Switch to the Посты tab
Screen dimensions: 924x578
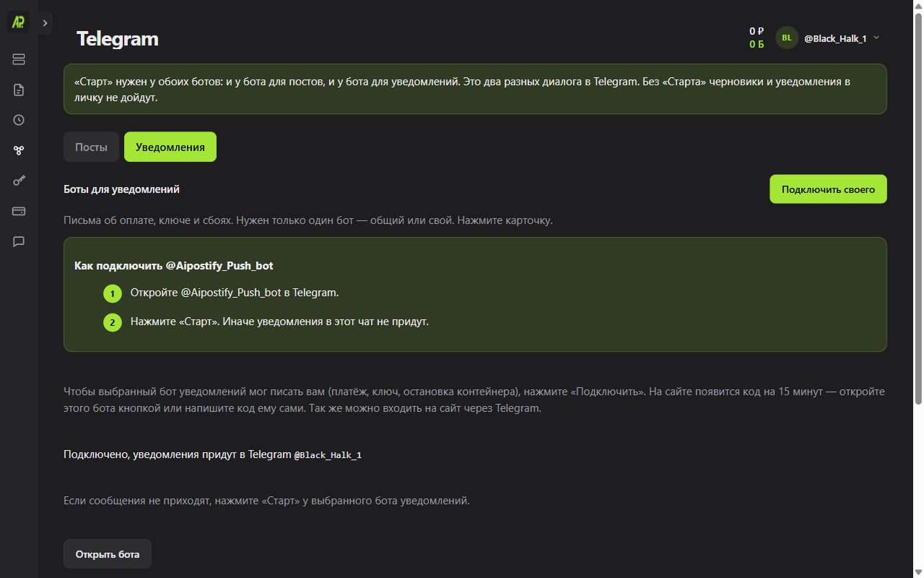click(x=91, y=147)
